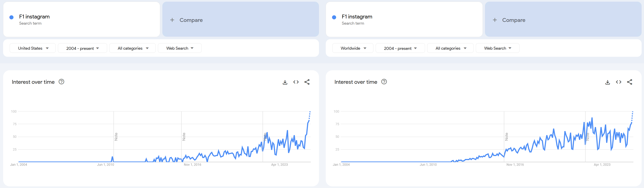Open right panel All categories dropdown
The height and width of the screenshot is (188, 644).
[x=450, y=48]
